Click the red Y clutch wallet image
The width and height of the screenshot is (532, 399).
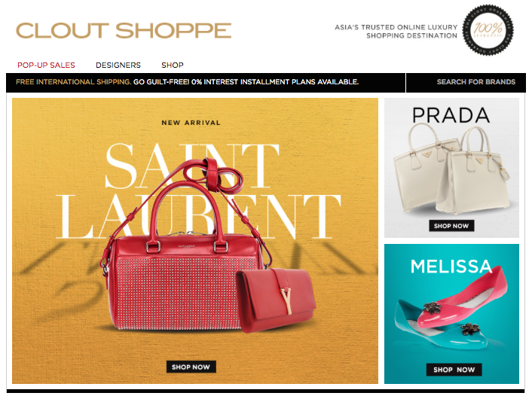coord(277,299)
